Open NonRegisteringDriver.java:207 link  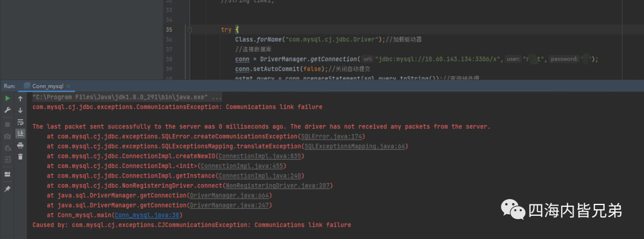click(x=278, y=185)
